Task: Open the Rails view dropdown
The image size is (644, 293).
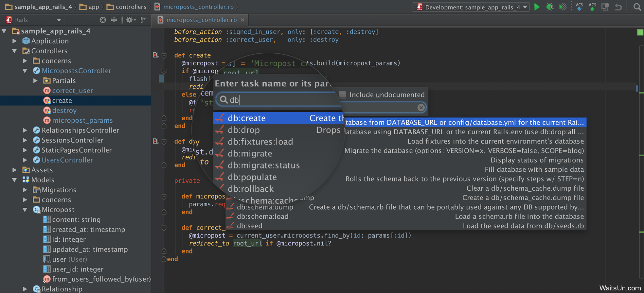Action: click(x=59, y=20)
